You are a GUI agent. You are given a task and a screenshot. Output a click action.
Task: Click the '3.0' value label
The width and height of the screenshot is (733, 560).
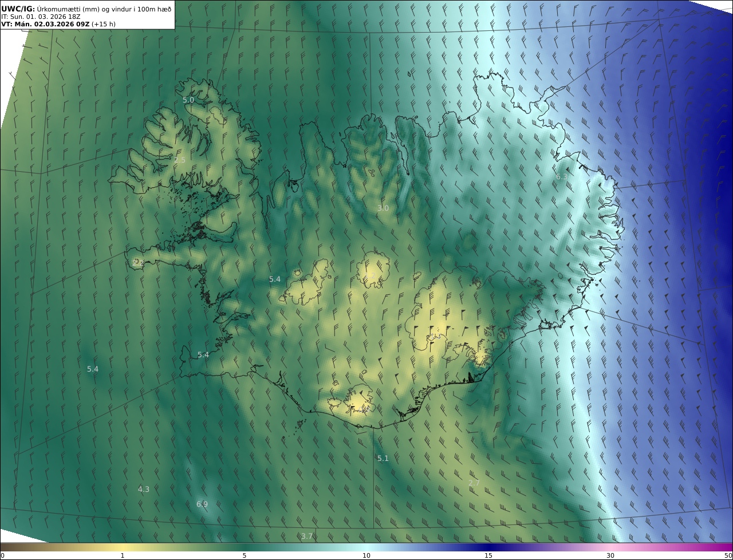click(383, 208)
